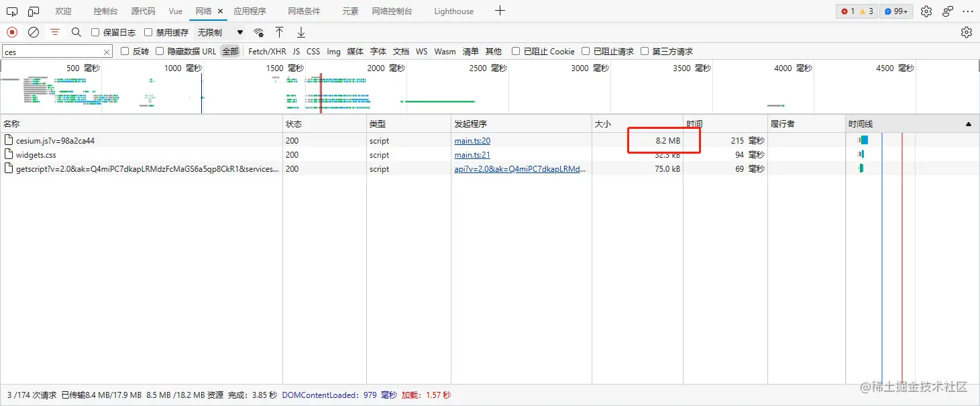Filter by Img requests
This screenshot has height=406, width=980.
click(x=333, y=51)
